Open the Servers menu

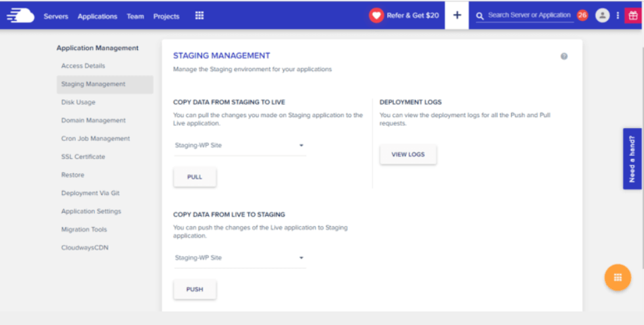(x=56, y=16)
